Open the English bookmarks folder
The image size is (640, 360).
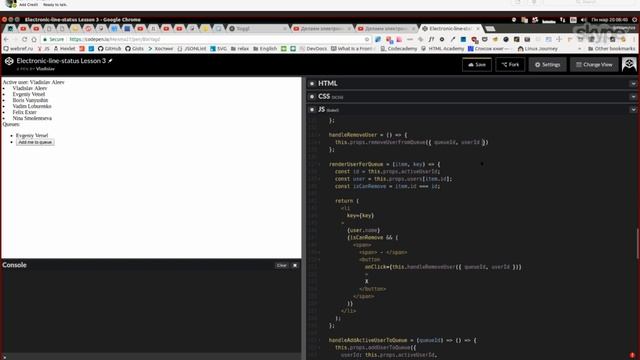point(265,49)
